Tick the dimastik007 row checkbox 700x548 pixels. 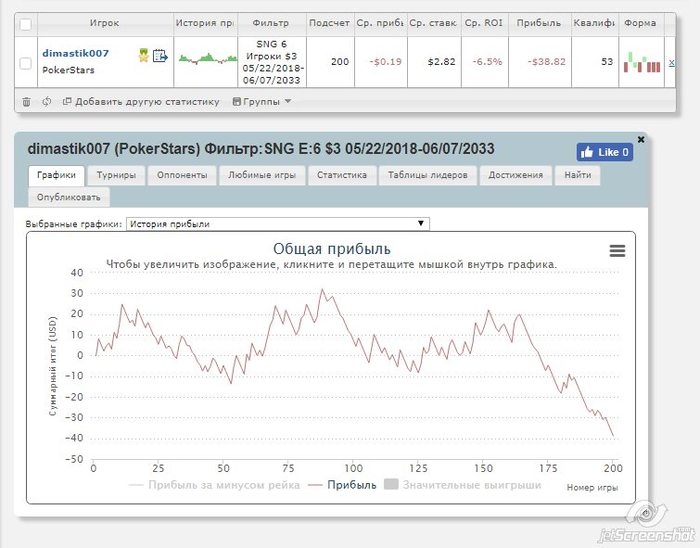coord(25,63)
